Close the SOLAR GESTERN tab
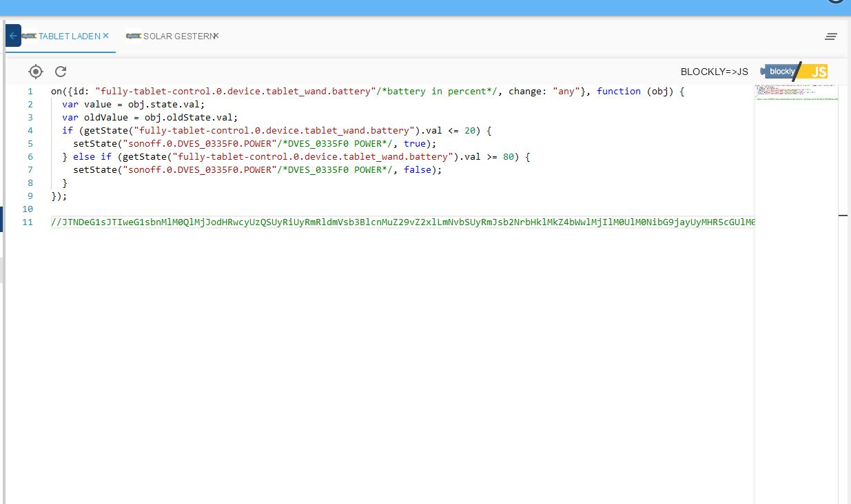The image size is (851, 504). tap(216, 36)
